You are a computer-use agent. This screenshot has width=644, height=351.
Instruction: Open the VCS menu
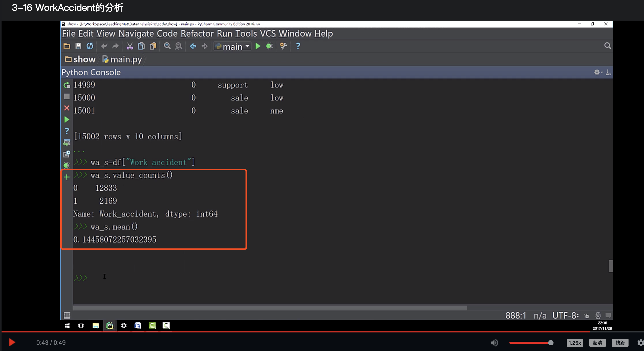click(x=268, y=34)
